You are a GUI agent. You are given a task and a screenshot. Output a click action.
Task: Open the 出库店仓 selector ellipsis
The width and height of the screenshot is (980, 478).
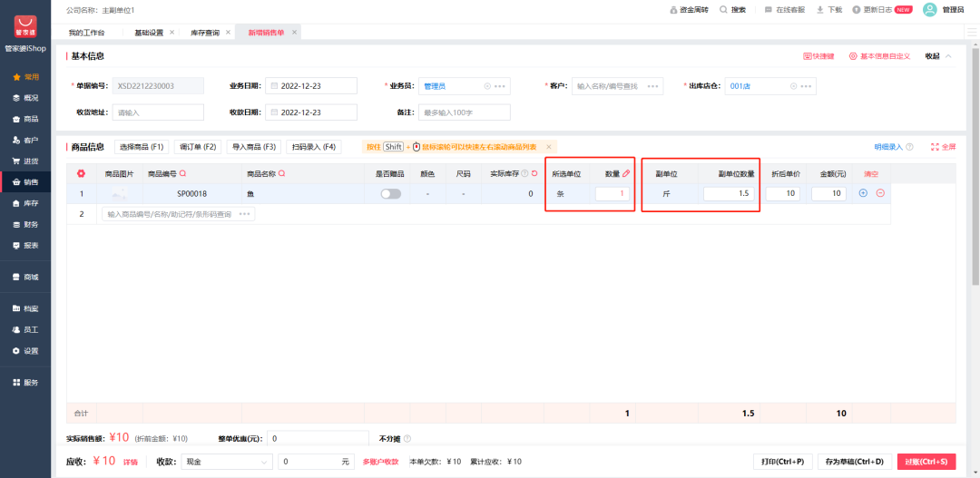tap(806, 86)
